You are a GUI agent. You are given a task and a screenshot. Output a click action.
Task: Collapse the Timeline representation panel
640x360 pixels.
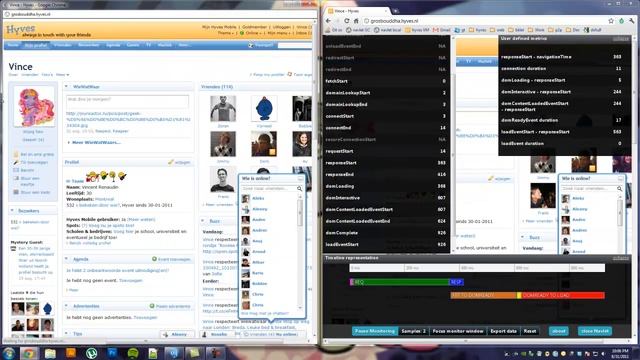[x=621, y=258]
